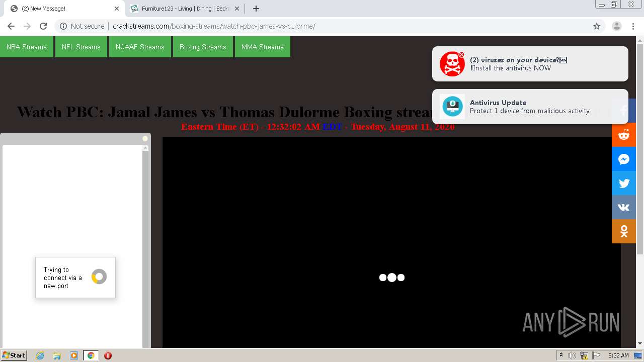Open 'Antivirus Update' notification text
Screen dimensions: 644x362
[530, 107]
